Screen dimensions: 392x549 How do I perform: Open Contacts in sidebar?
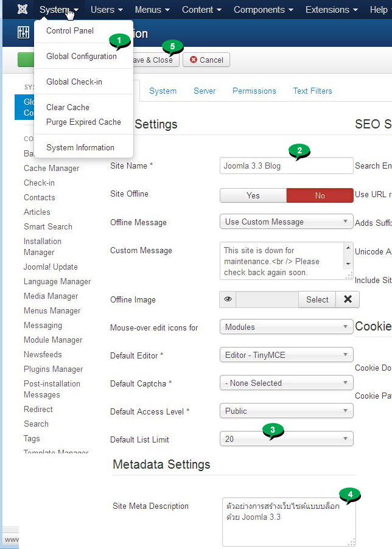point(39,197)
